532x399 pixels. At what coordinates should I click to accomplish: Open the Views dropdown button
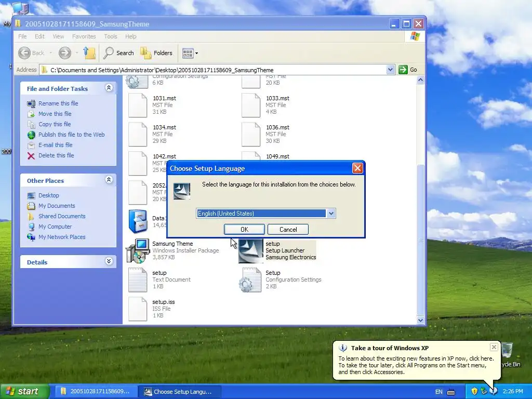pos(190,53)
